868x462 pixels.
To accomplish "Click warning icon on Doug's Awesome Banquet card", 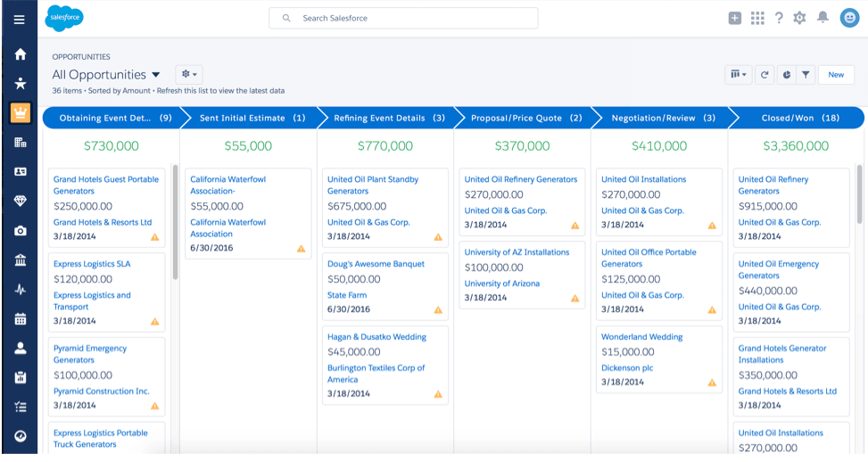I will click(x=438, y=309).
